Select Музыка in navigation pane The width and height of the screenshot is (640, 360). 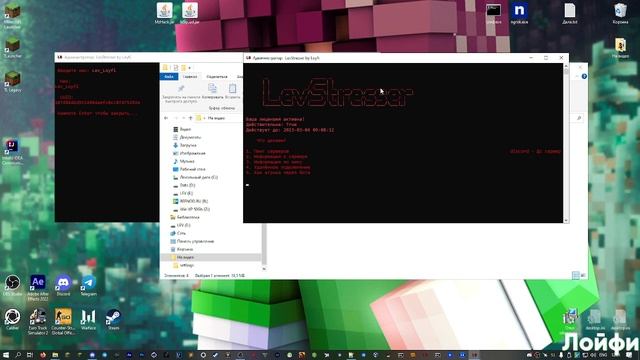tap(187, 161)
